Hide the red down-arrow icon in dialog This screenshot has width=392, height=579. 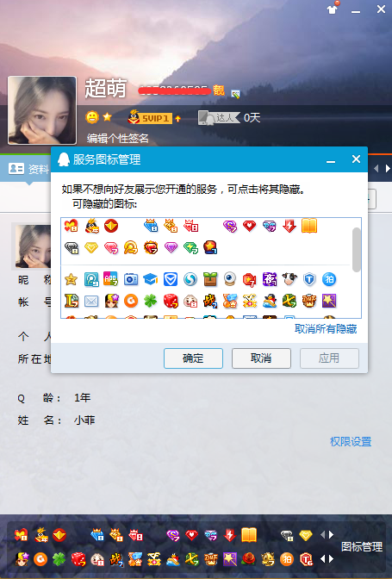(289, 226)
